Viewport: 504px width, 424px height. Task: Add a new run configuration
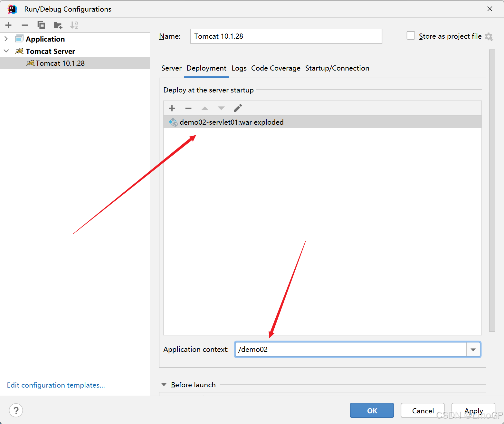point(8,25)
